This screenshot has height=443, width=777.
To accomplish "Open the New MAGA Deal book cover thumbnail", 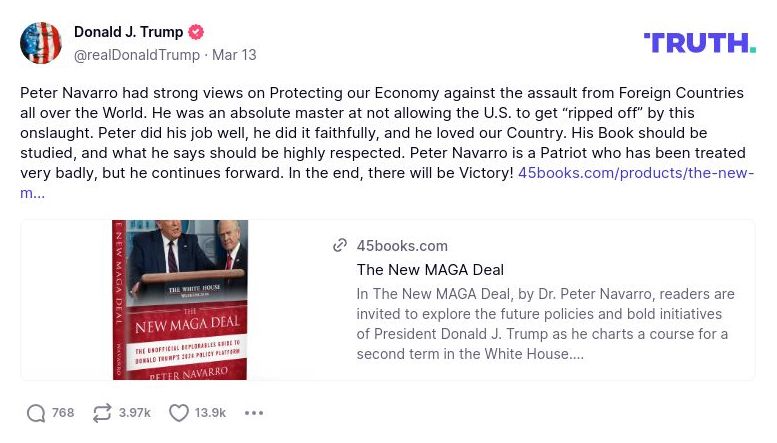I will tap(180, 300).
